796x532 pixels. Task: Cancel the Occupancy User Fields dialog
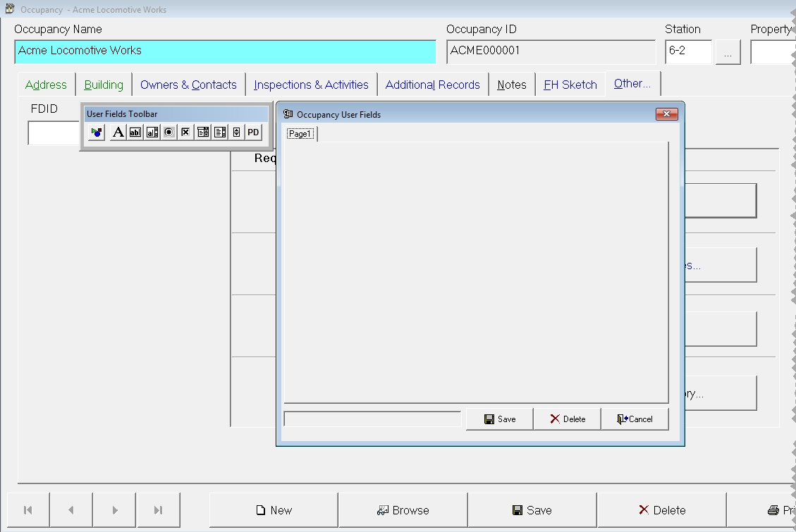[635, 419]
